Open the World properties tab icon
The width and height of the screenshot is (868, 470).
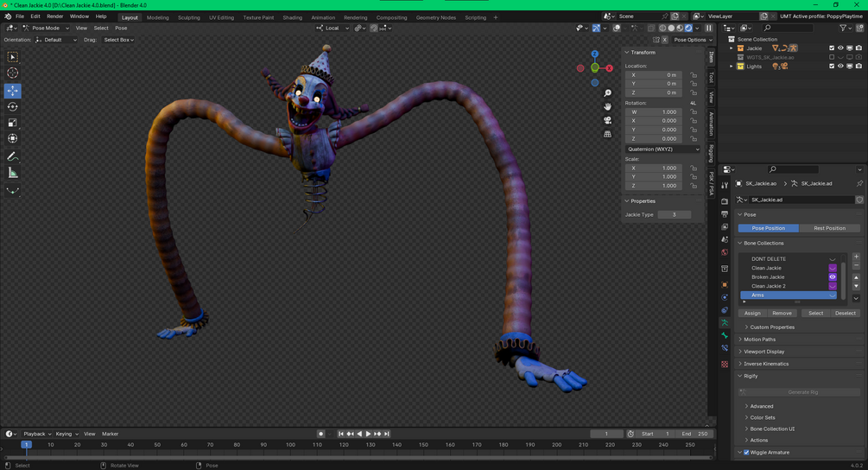(725, 252)
